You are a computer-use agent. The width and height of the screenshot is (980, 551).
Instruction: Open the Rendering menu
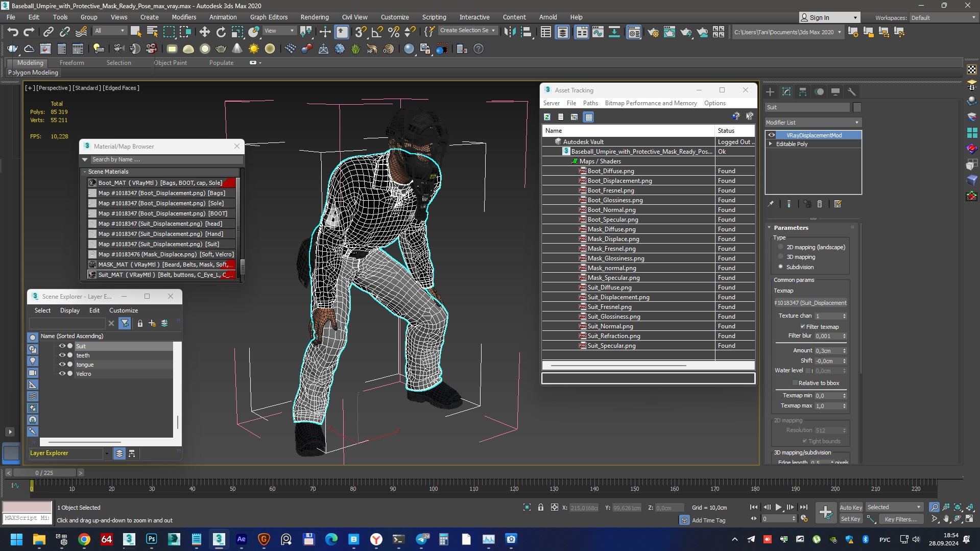pos(314,17)
